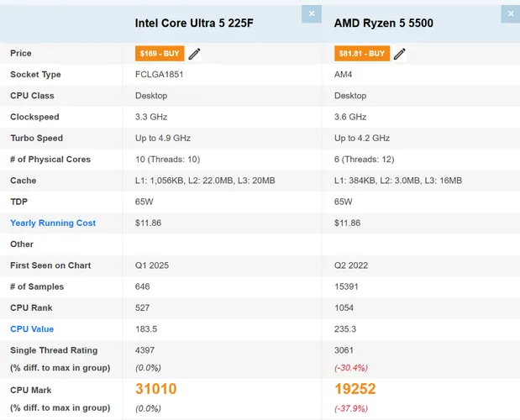Click the (-30.4%) difference value
This screenshot has width=520, height=420.
tap(351, 368)
